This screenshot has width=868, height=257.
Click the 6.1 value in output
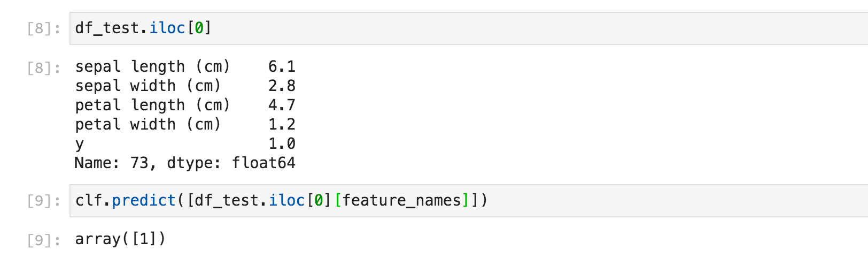[x=282, y=66]
